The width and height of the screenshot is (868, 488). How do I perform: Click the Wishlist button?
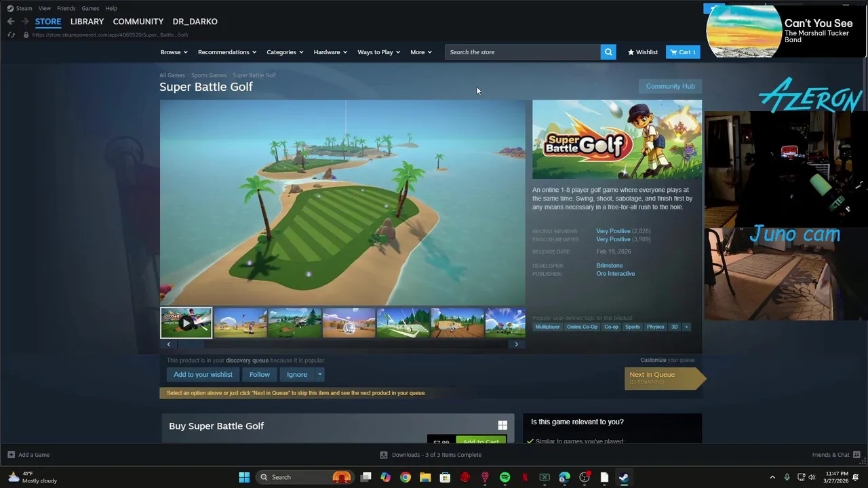[643, 52]
